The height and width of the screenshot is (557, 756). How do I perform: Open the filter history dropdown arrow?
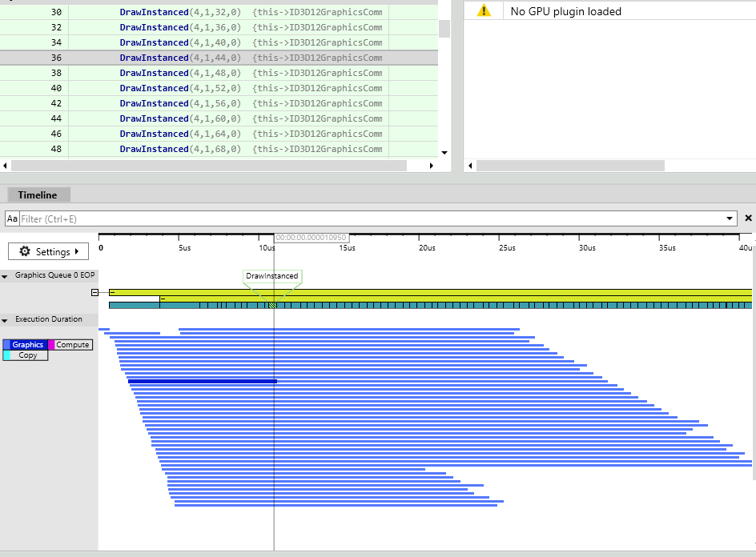(x=730, y=218)
